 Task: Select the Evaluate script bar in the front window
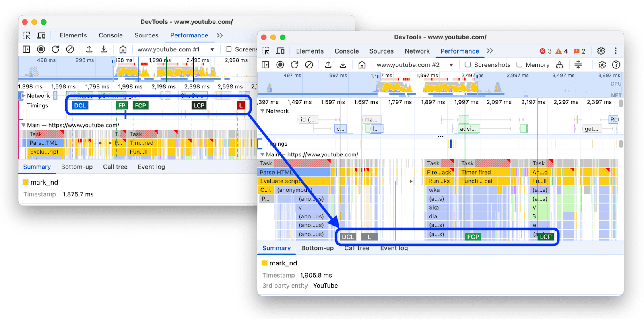[294, 181]
